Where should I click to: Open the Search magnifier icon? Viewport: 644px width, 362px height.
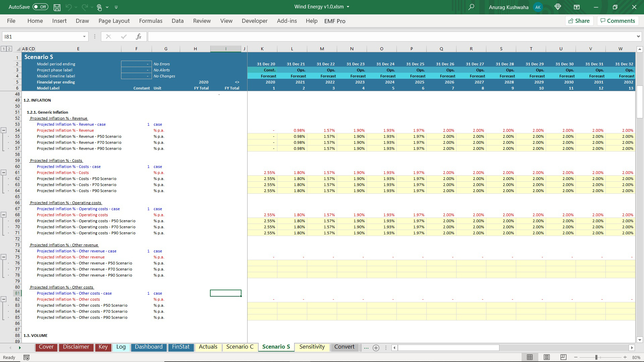coord(471,7)
